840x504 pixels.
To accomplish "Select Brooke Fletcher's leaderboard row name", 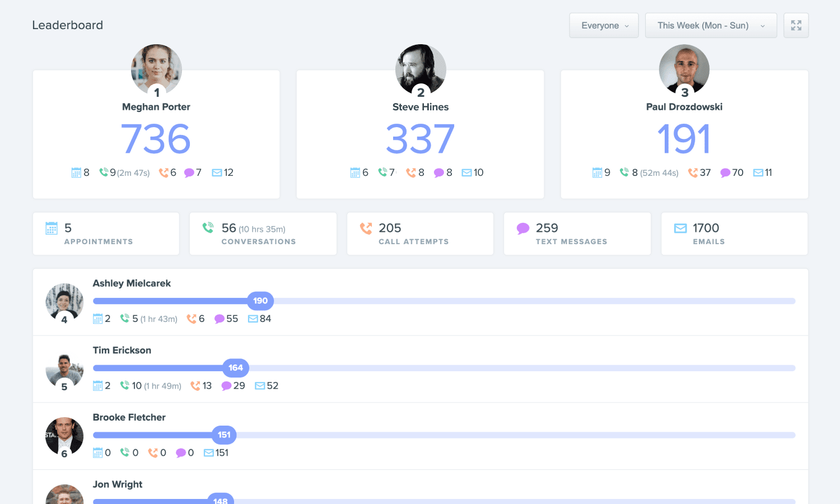I will pyautogui.click(x=129, y=418).
